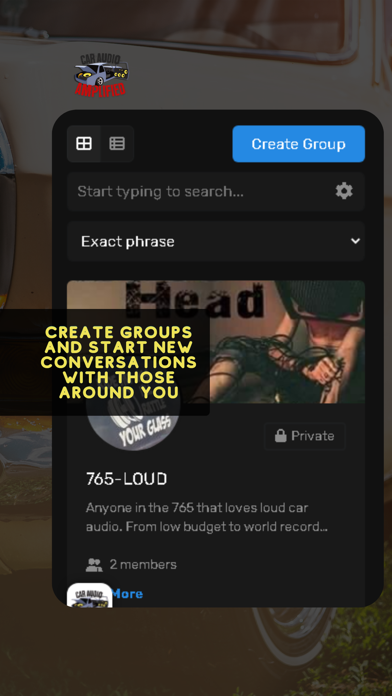
Task: Click the 2 members count
Action: tap(143, 565)
